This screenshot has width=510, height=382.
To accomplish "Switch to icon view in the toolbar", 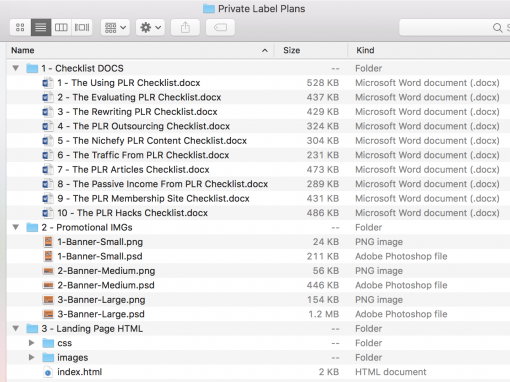I will coord(20,27).
